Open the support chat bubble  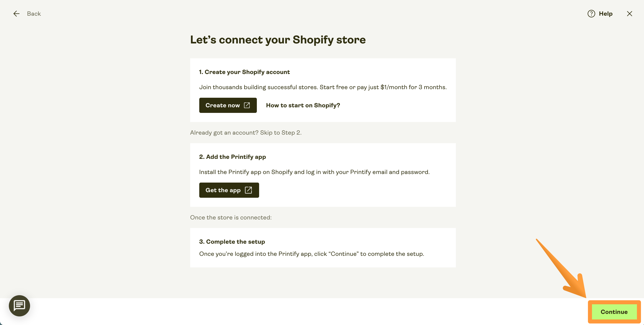coord(19,306)
